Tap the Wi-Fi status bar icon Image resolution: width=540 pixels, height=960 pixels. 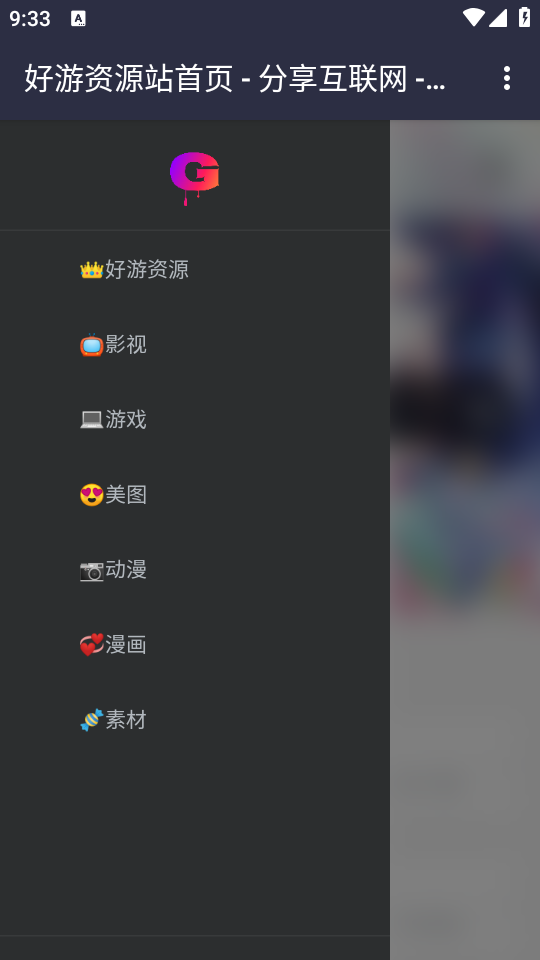pos(473,18)
